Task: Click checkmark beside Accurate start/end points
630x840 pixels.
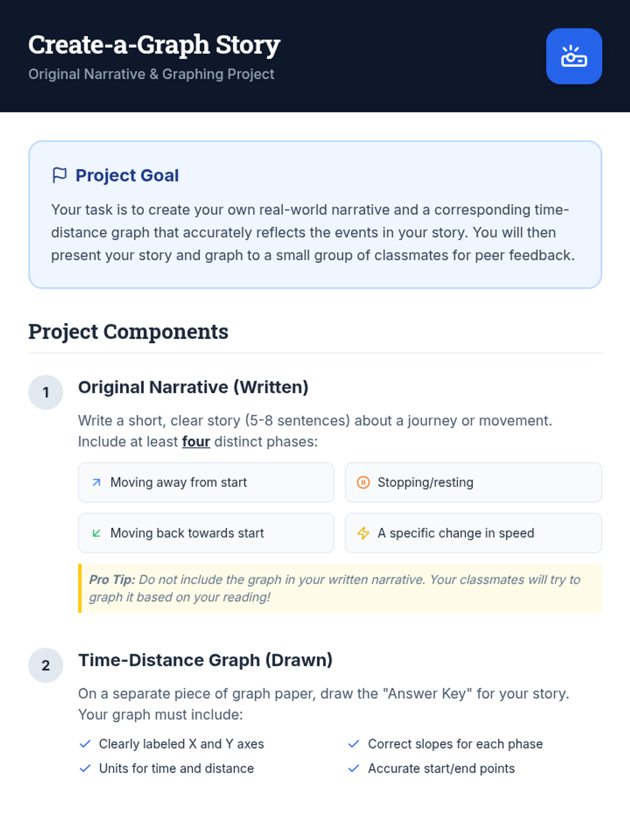Action: click(x=354, y=769)
